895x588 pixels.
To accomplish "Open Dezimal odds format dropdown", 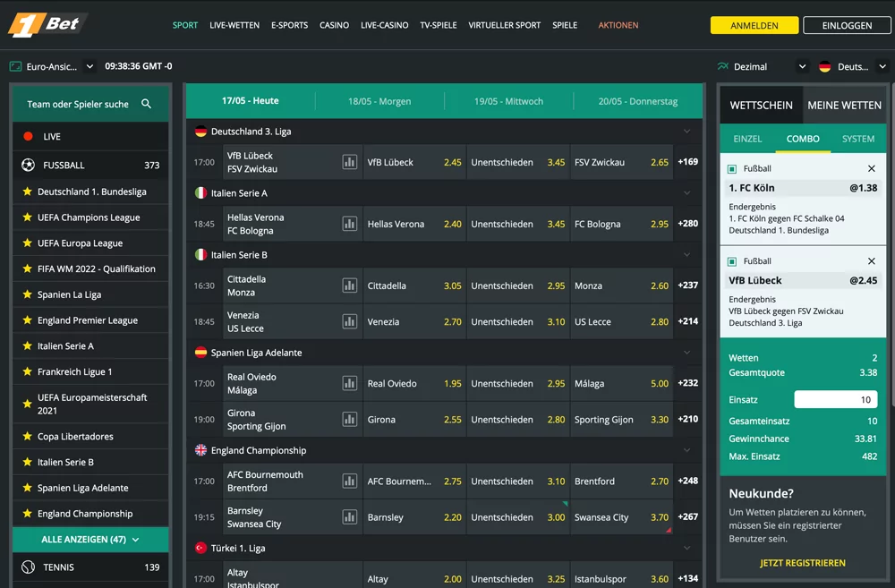I will tap(802, 66).
